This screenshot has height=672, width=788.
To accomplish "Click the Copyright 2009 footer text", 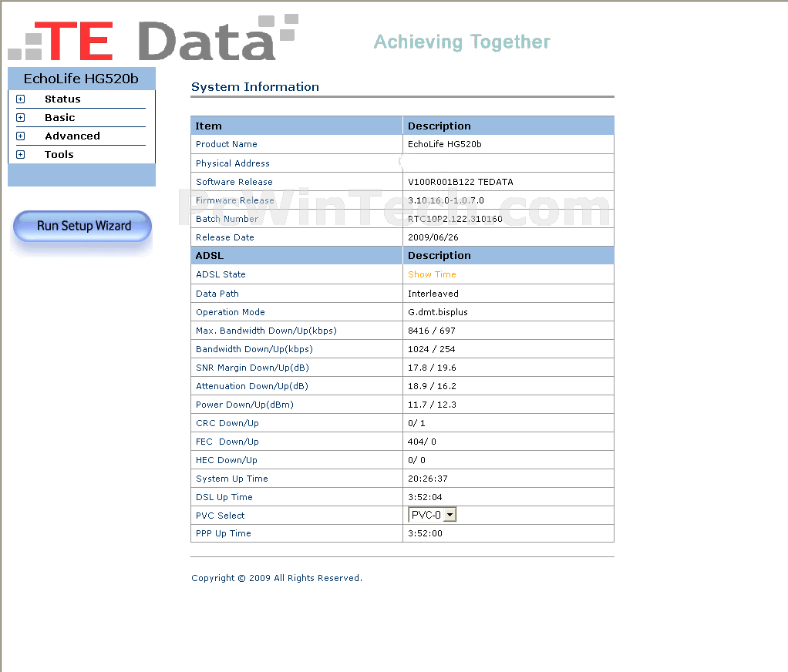I will (x=277, y=578).
